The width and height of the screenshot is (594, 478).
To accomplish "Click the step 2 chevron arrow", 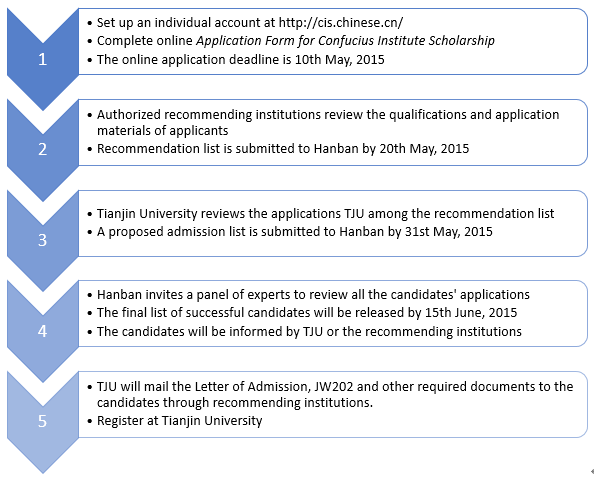I will point(42,150).
